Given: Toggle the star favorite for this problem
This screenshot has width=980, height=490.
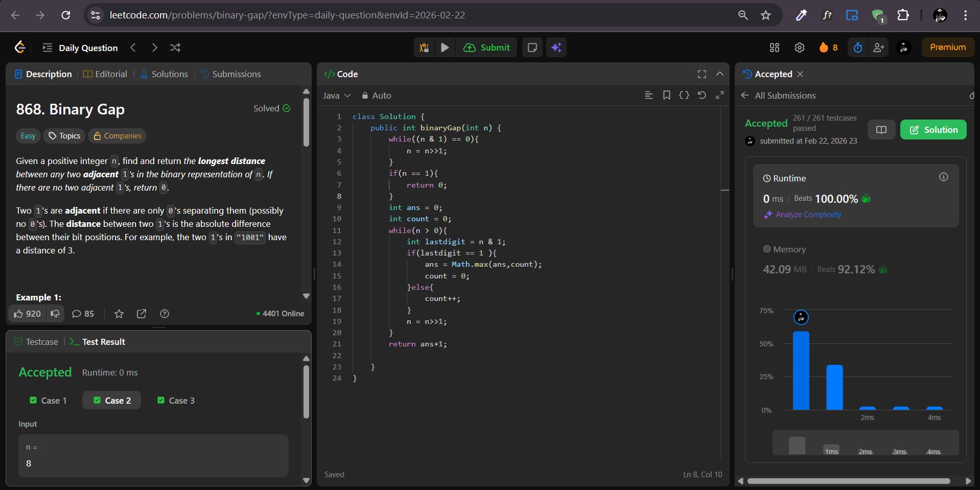Looking at the screenshot, I should coord(119,314).
